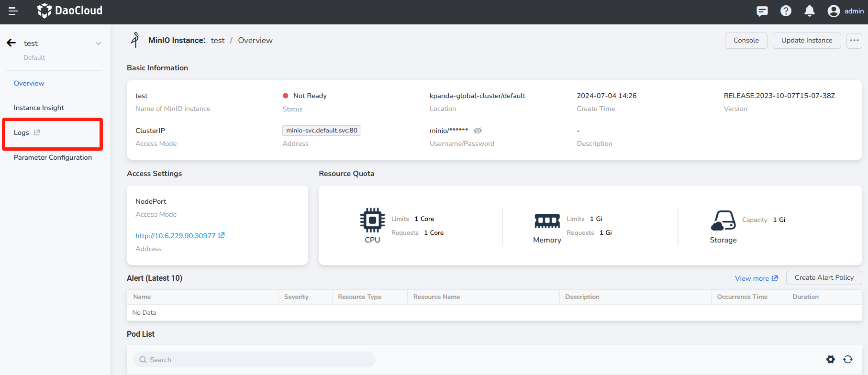Expand the test instance dropdown chevron

coord(99,44)
